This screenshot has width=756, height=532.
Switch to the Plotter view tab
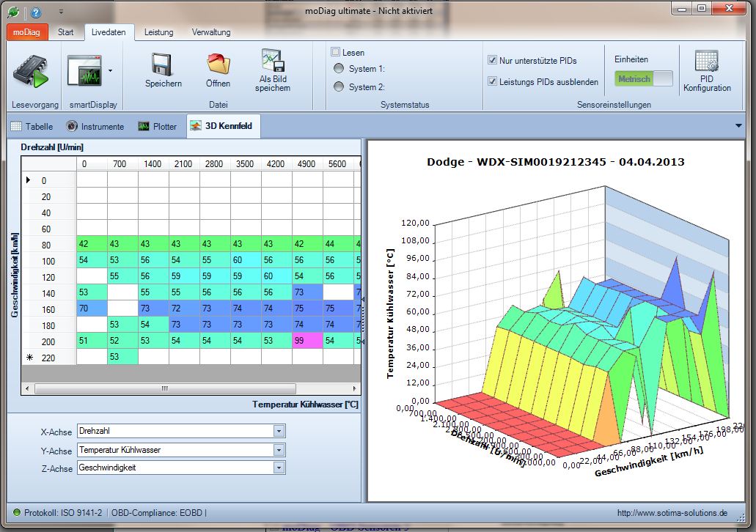(x=158, y=126)
